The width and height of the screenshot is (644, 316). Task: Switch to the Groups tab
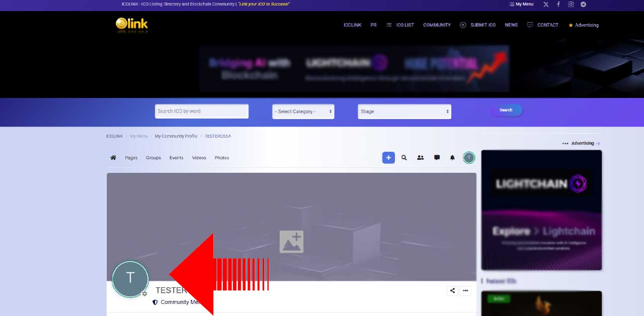tap(153, 157)
